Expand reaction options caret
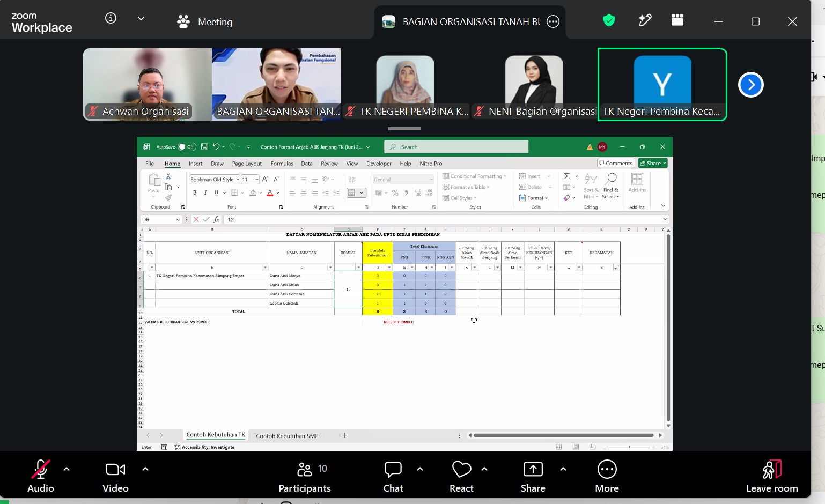Viewport: 825px width, 504px height. [484, 469]
